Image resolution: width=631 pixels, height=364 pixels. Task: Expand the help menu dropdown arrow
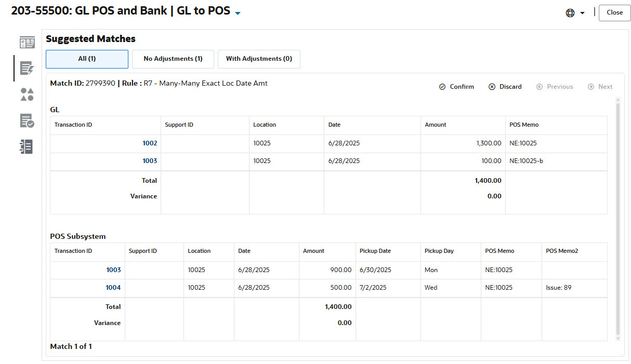coord(582,13)
